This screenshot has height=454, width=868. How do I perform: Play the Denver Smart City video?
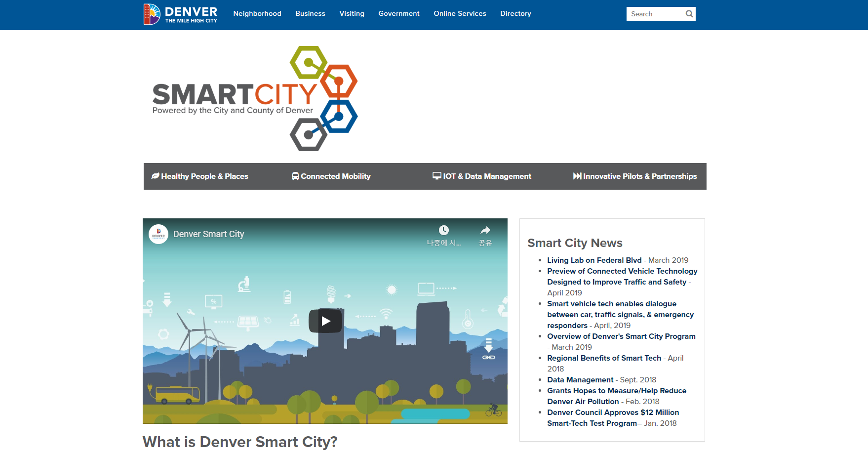pyautogui.click(x=325, y=321)
